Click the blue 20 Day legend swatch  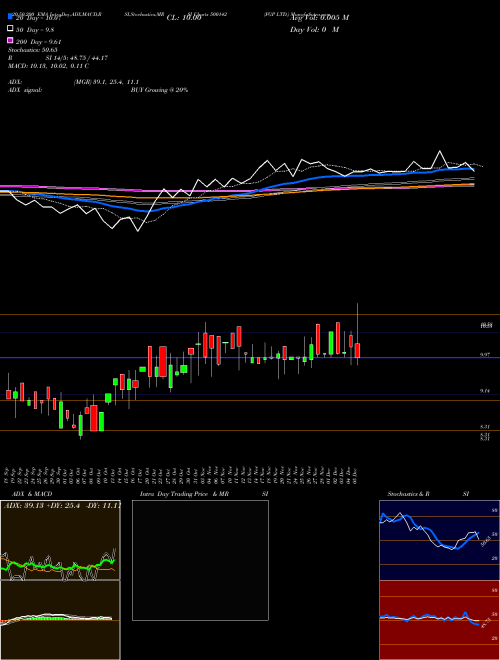pos(10,17)
